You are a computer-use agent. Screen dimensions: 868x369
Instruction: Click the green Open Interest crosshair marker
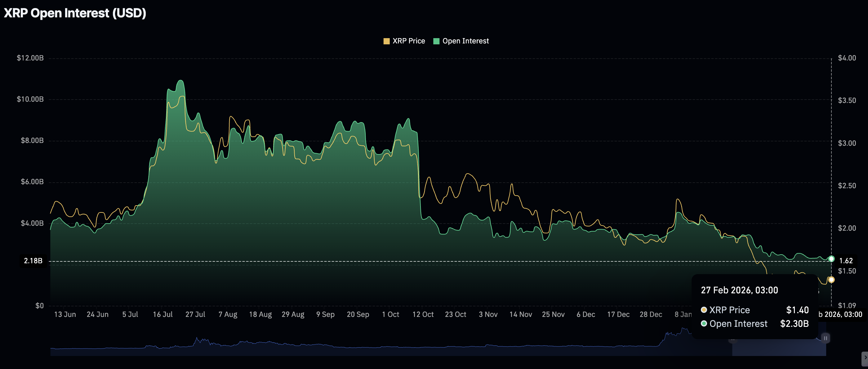click(831, 259)
